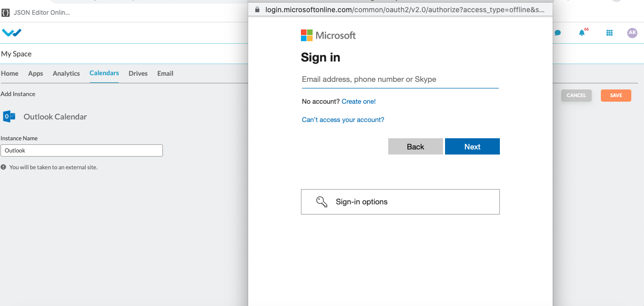The height and width of the screenshot is (306, 644).
Task: Open the notifications bell icon
Action: (582, 33)
